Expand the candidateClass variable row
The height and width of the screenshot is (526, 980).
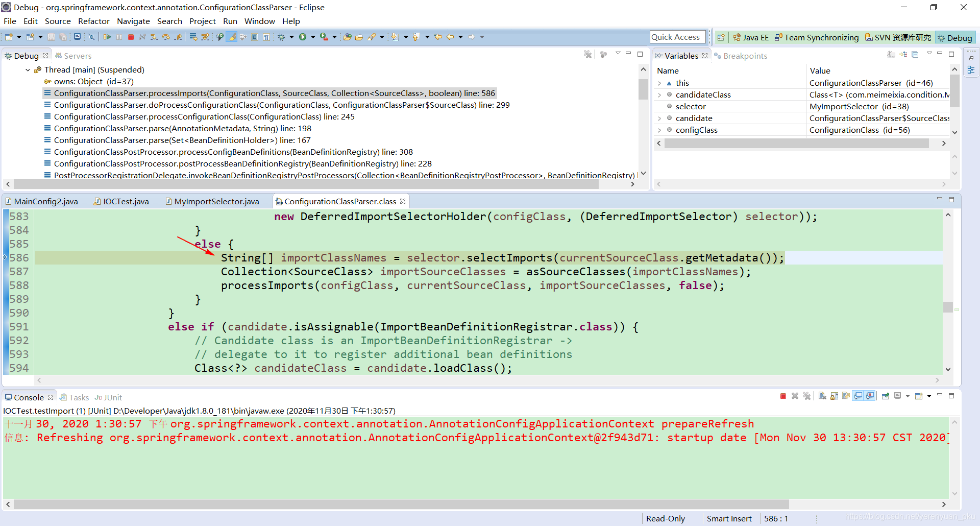(659, 95)
